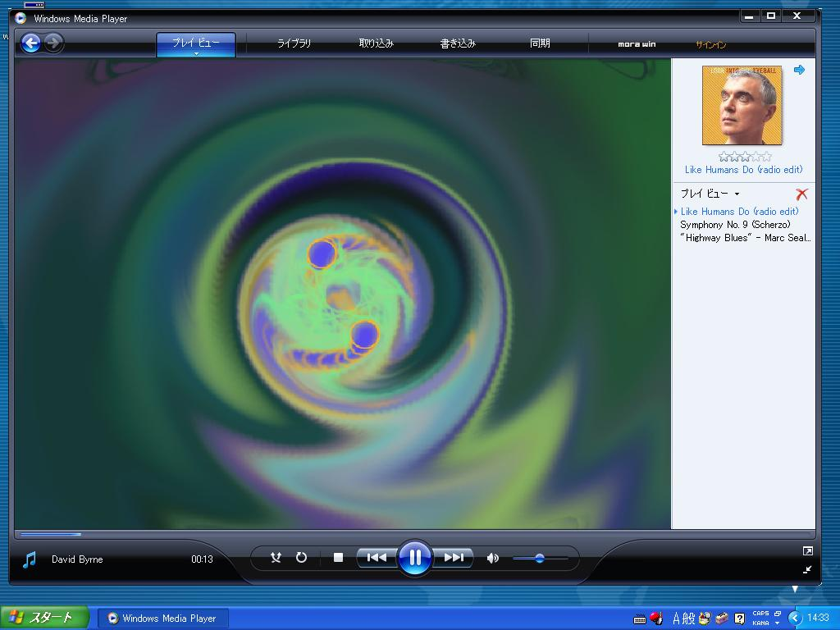The height and width of the screenshot is (630, 840).
Task: Go to the 同期 tab
Action: pyautogui.click(x=540, y=43)
